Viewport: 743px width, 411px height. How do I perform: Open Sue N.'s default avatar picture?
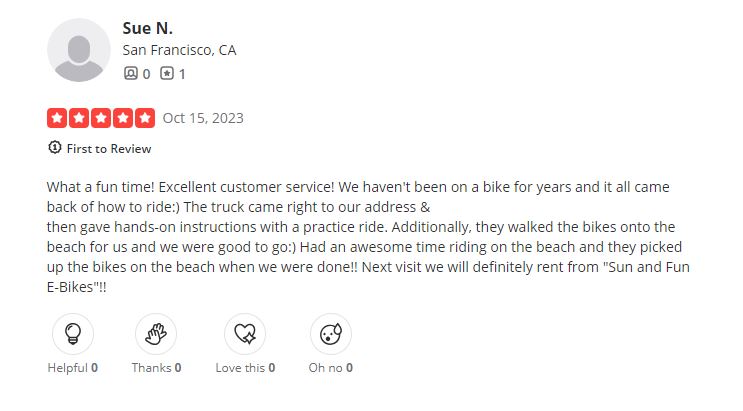[79, 50]
